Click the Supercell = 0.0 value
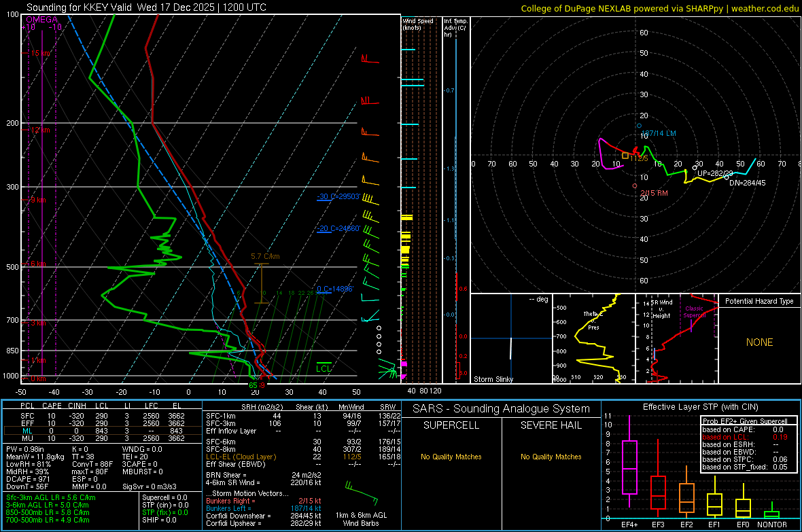Screen dimensions: 802x532 [164, 498]
